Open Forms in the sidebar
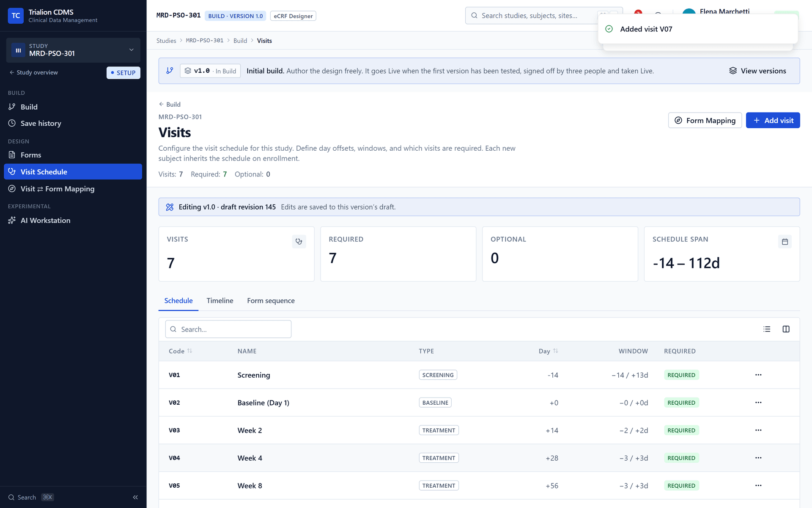The image size is (812, 508). 73,155
